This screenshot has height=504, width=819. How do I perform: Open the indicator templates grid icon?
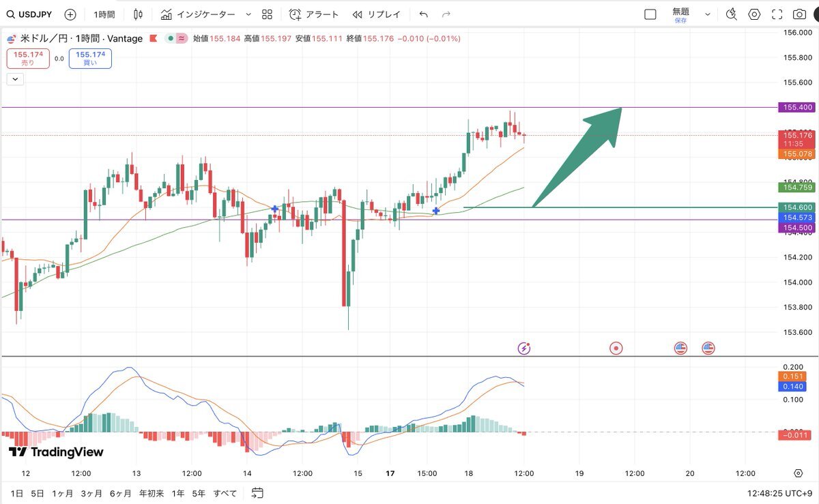pos(267,14)
